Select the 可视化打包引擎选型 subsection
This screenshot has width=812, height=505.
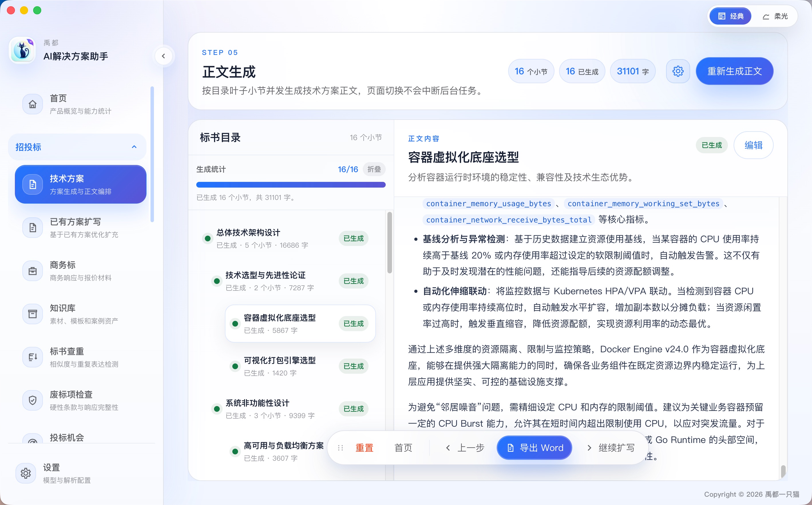pyautogui.click(x=300, y=366)
